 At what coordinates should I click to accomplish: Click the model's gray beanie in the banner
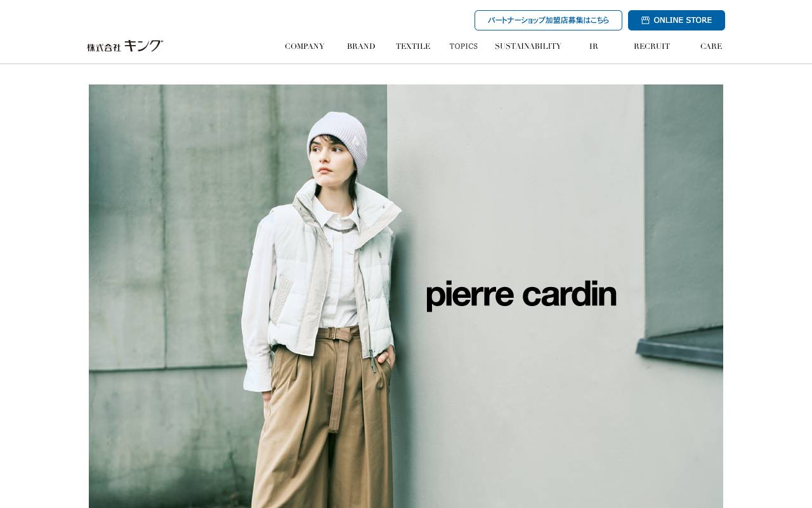338,138
